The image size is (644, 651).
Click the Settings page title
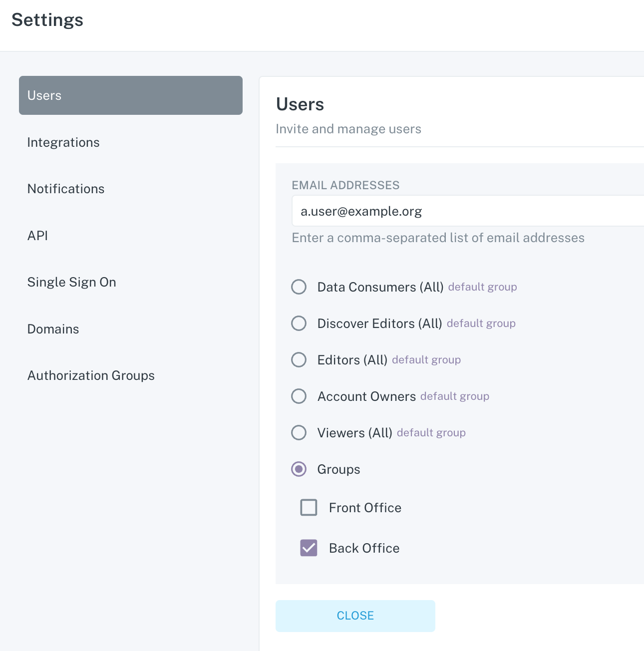[x=47, y=20]
